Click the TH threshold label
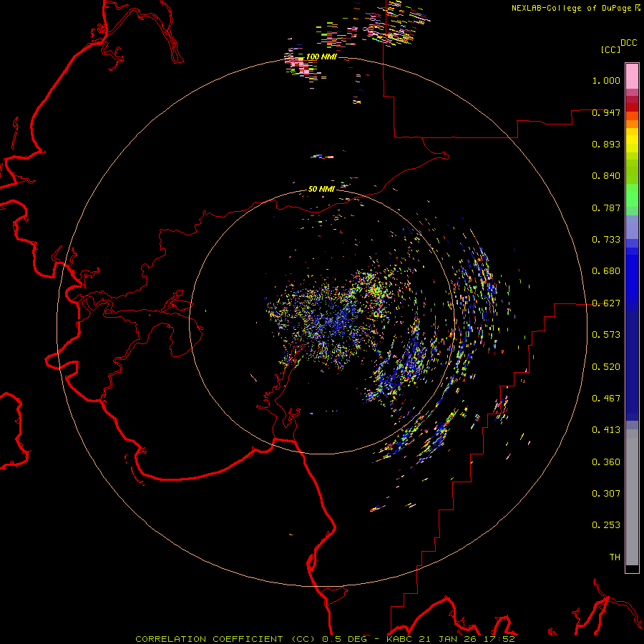644x644 pixels. coord(615,557)
